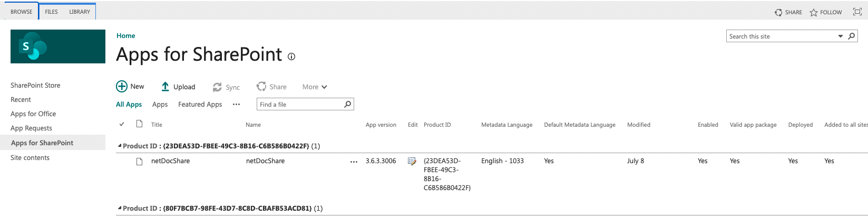Viewport: 868px width, 216px height.
Task: Collapse Product ID 23DEA53D group
Action: coord(120,146)
